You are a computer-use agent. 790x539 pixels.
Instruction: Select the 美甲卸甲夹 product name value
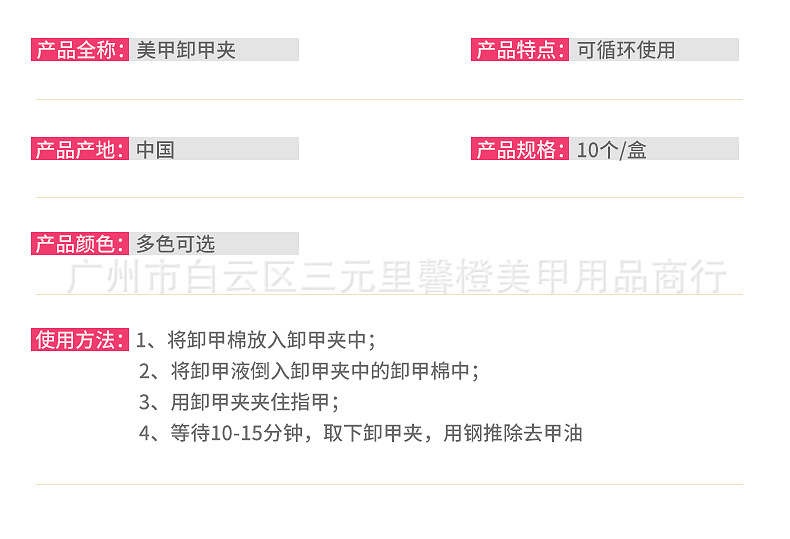click(186, 50)
